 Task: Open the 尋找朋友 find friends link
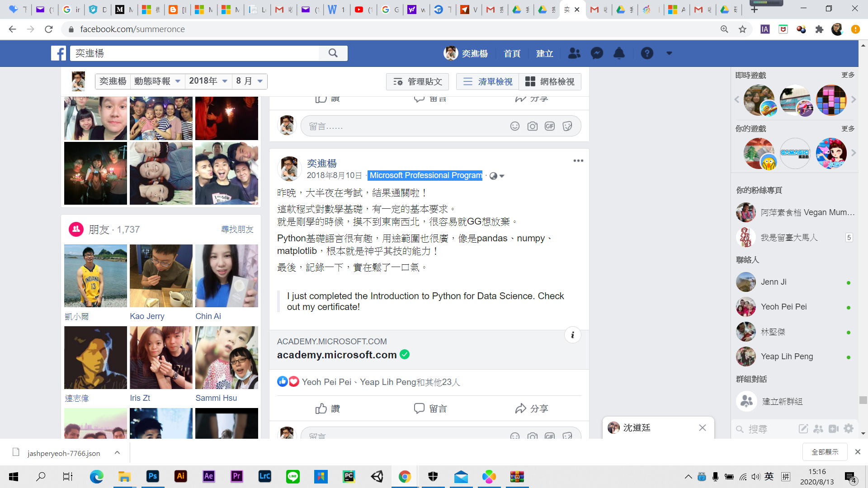tap(237, 230)
